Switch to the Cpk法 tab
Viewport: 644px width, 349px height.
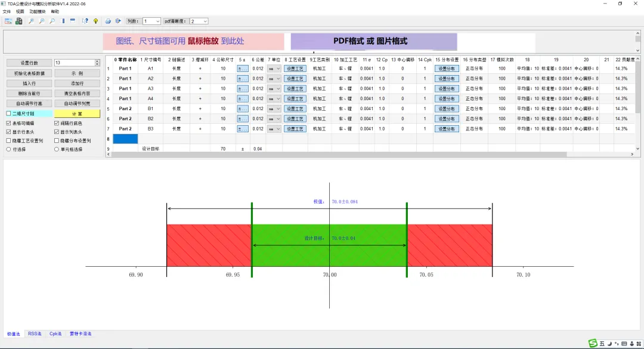click(x=55, y=334)
